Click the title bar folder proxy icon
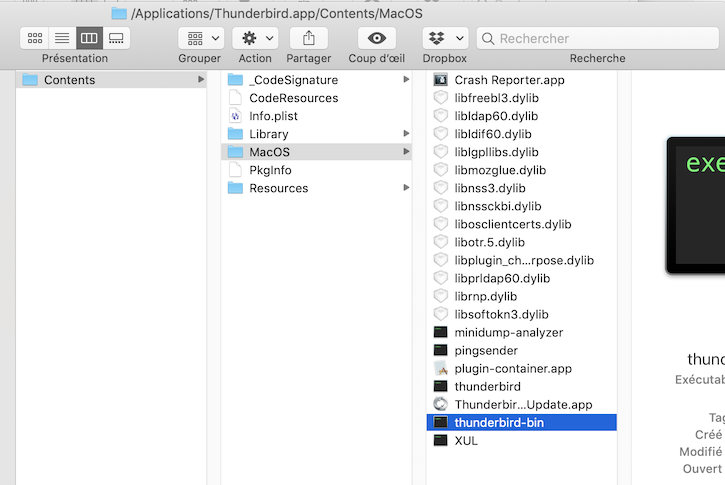This screenshot has width=725, height=485. [x=119, y=13]
